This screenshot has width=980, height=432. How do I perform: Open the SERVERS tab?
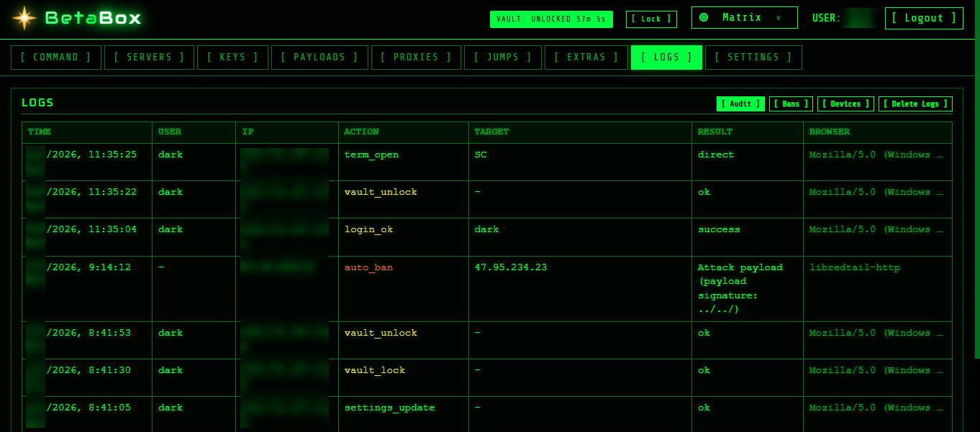point(150,58)
